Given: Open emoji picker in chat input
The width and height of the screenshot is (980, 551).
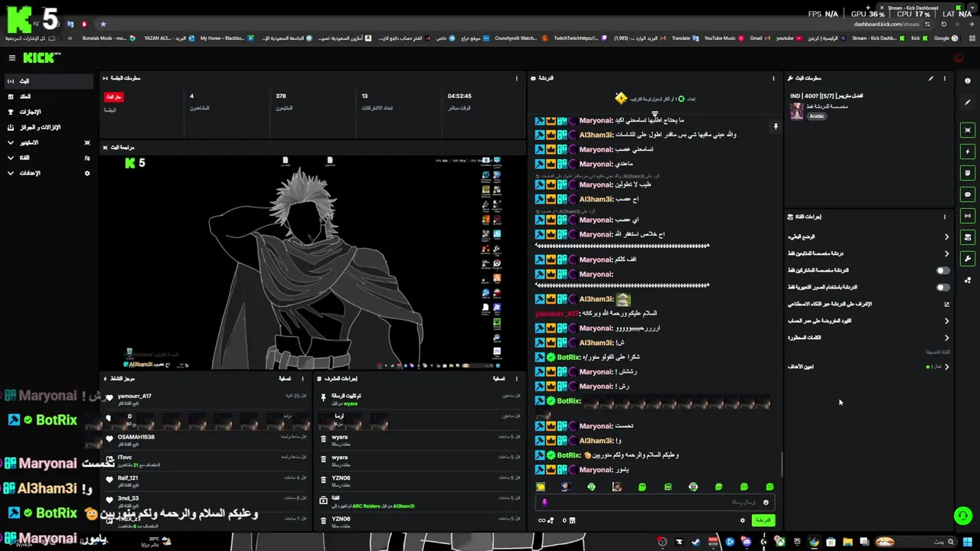Looking at the screenshot, I should (x=766, y=502).
